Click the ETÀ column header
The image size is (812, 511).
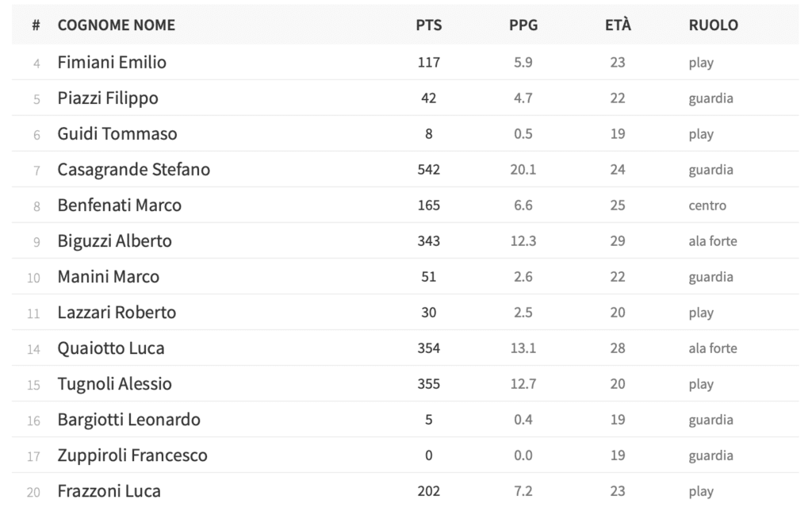618,25
